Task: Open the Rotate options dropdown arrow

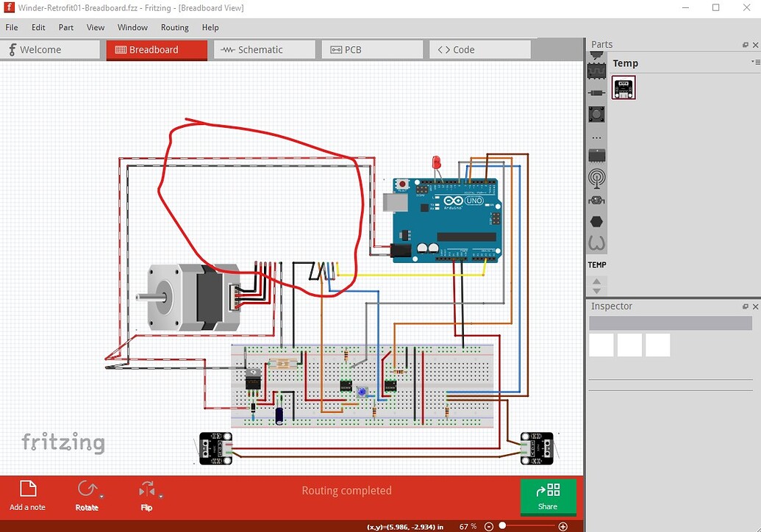Action: (101, 497)
